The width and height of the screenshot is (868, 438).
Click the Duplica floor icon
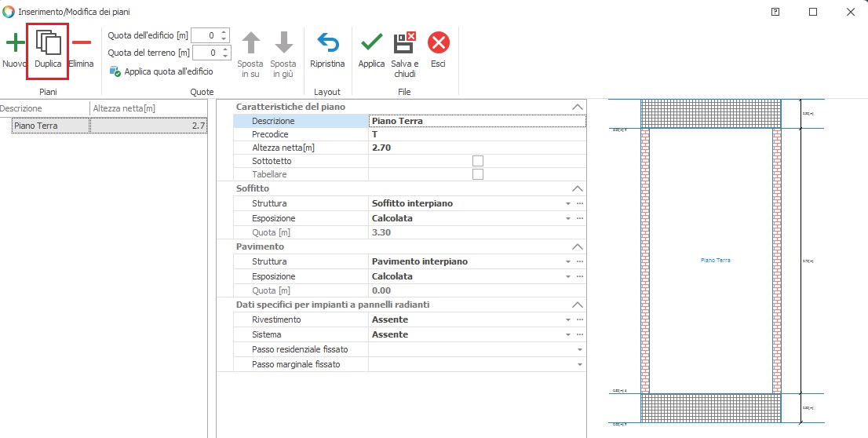pos(48,43)
